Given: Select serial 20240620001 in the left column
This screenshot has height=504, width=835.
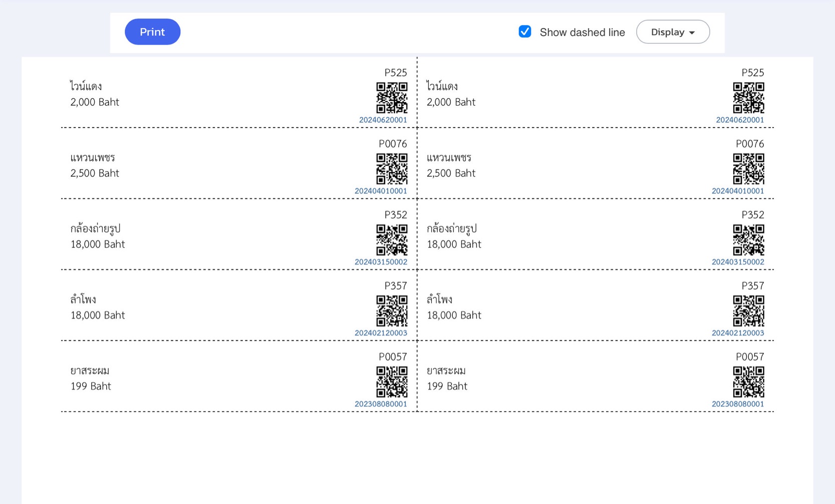Looking at the screenshot, I should (383, 120).
